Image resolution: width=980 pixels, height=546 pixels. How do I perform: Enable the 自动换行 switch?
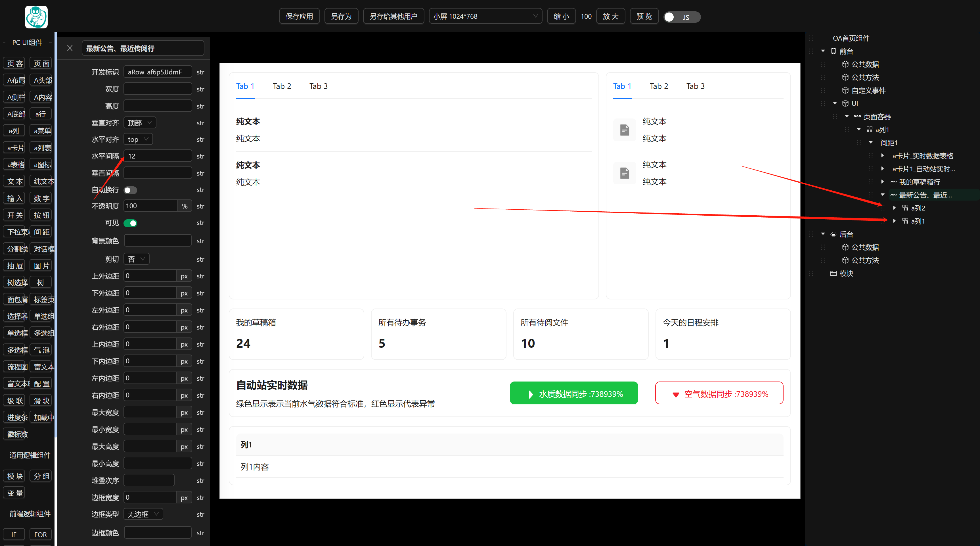[x=130, y=190]
